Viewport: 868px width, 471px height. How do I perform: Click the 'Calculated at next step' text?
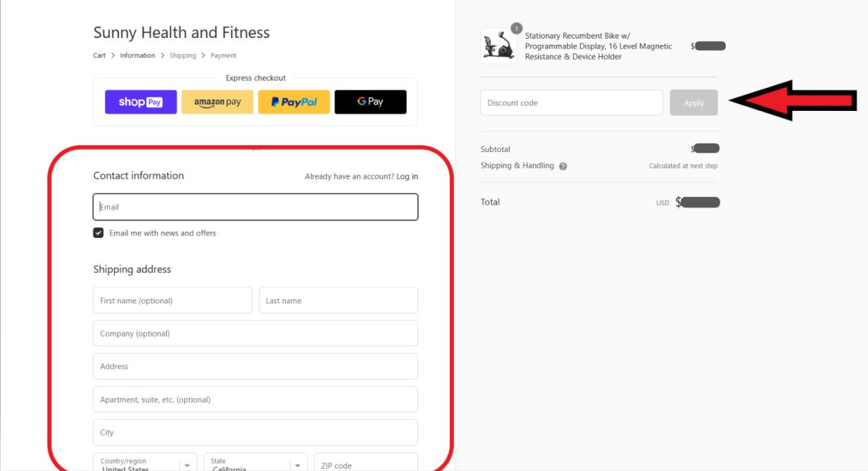pyautogui.click(x=683, y=166)
